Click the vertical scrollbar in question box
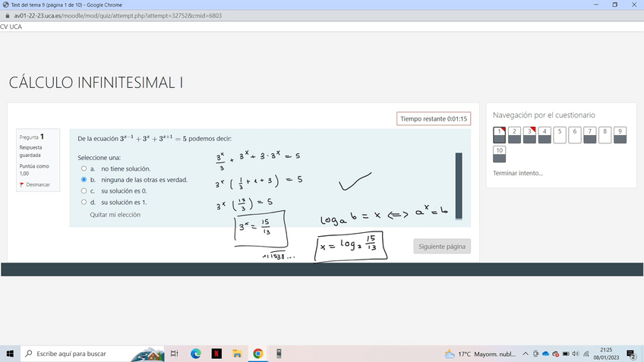644x362 pixels. pyautogui.click(x=459, y=187)
